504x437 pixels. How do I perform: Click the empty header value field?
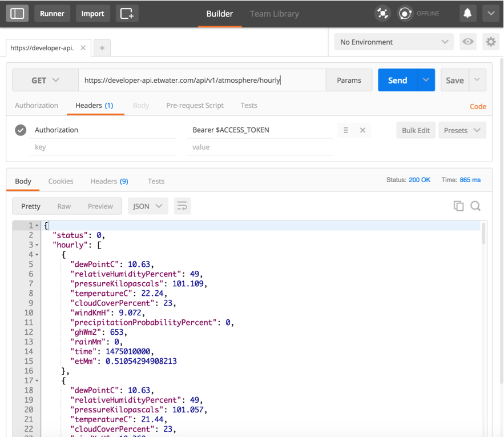pyautogui.click(x=260, y=147)
